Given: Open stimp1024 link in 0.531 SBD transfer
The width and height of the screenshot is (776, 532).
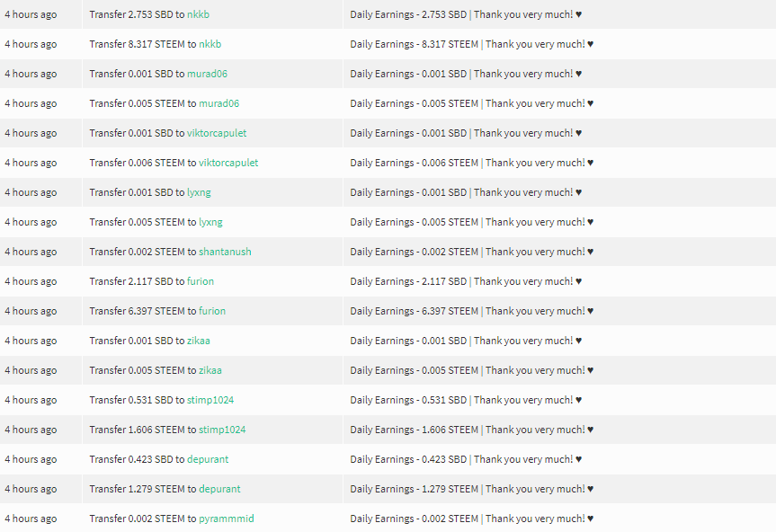Looking at the screenshot, I should [210, 400].
